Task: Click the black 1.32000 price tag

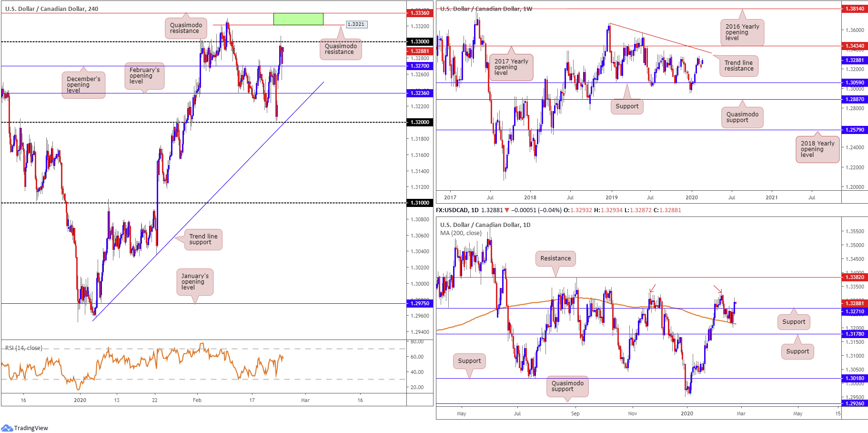Action: click(420, 123)
